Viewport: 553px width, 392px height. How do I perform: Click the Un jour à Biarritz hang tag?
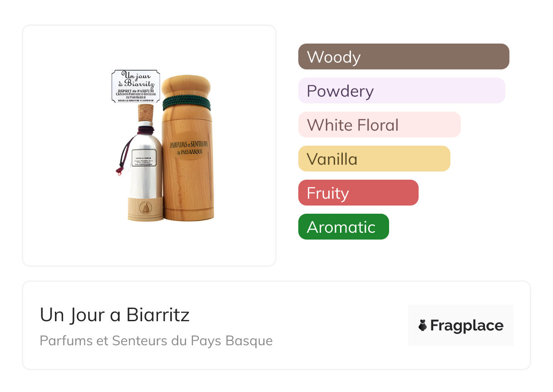coord(136,86)
